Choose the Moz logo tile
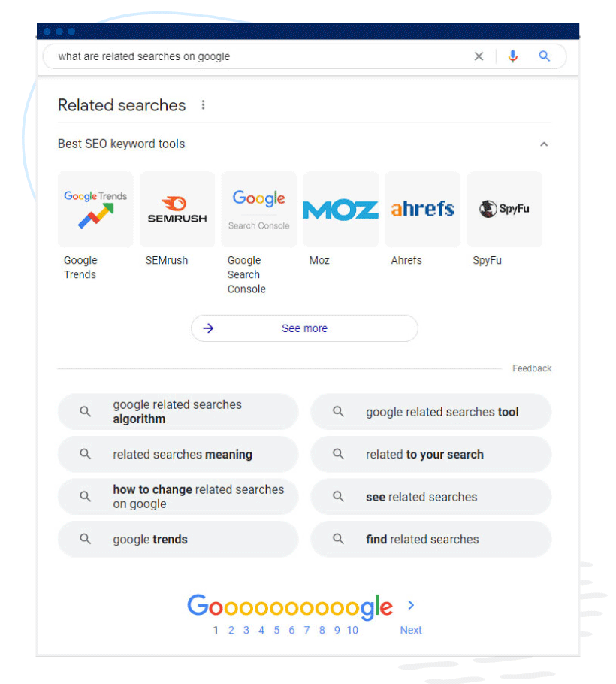This screenshot has width=616, height=684. (x=341, y=209)
